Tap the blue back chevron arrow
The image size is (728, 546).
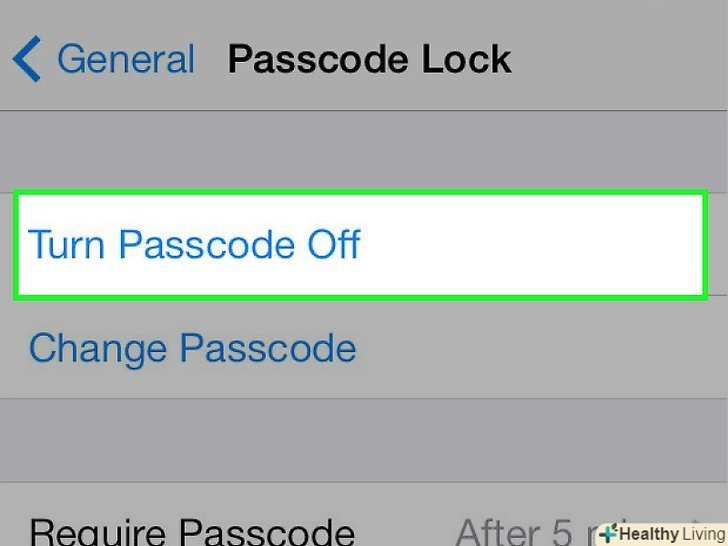(x=26, y=60)
